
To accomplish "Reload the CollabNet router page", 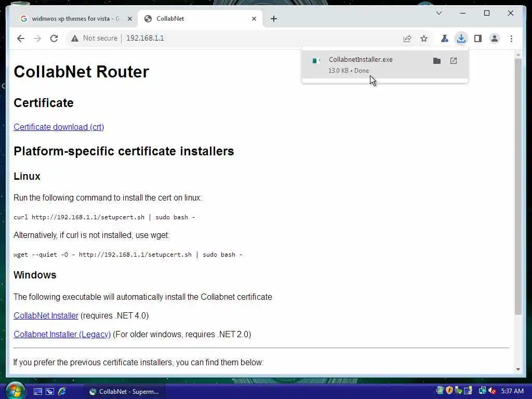I will coord(54,38).
